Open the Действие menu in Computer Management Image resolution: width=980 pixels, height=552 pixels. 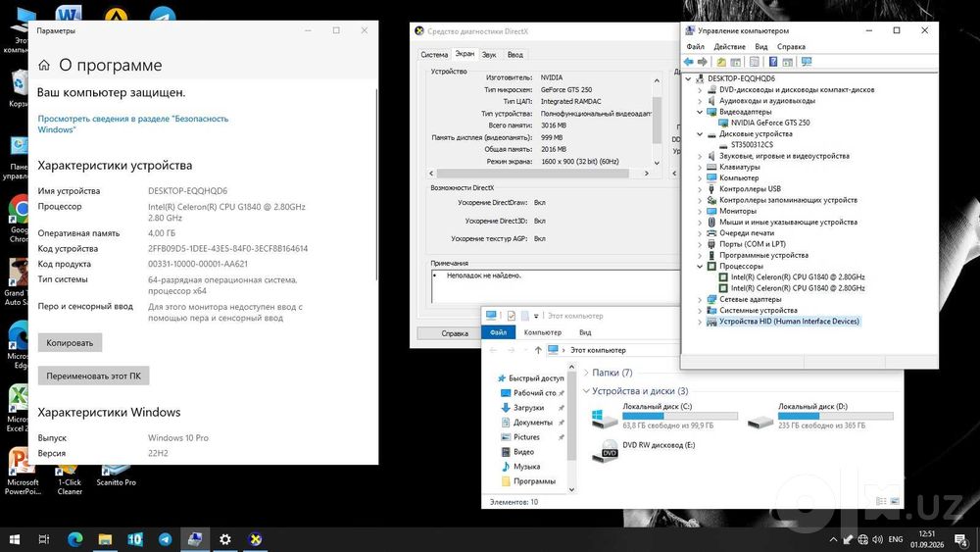tap(729, 47)
